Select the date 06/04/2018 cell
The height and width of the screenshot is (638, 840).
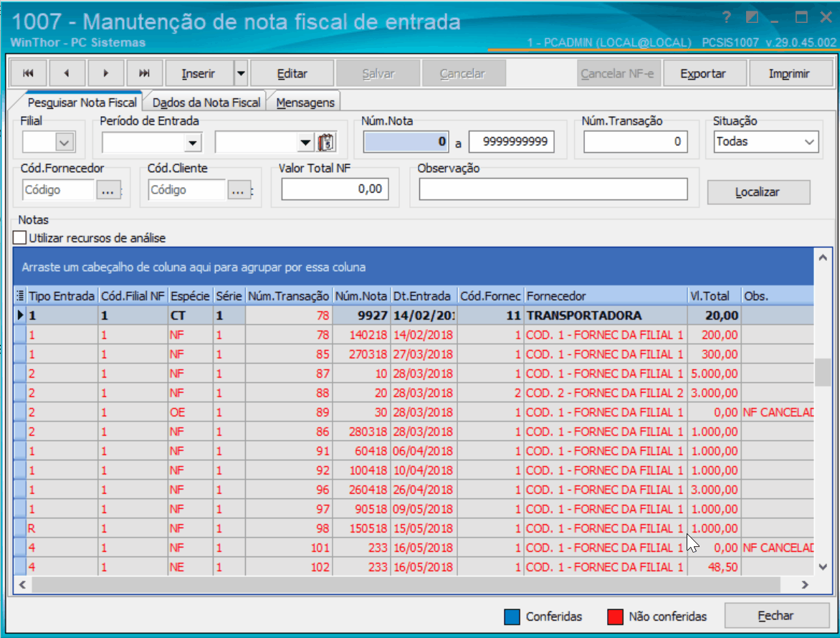(424, 451)
